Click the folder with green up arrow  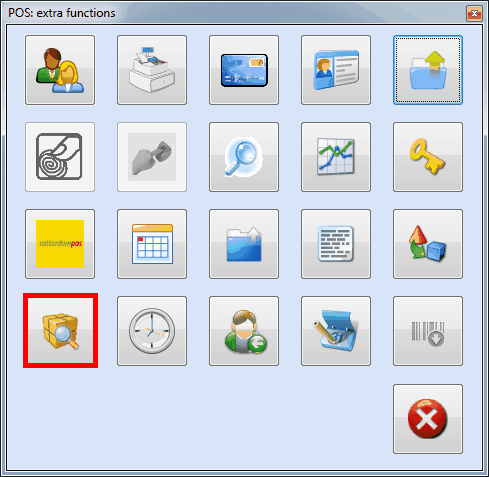(x=428, y=70)
